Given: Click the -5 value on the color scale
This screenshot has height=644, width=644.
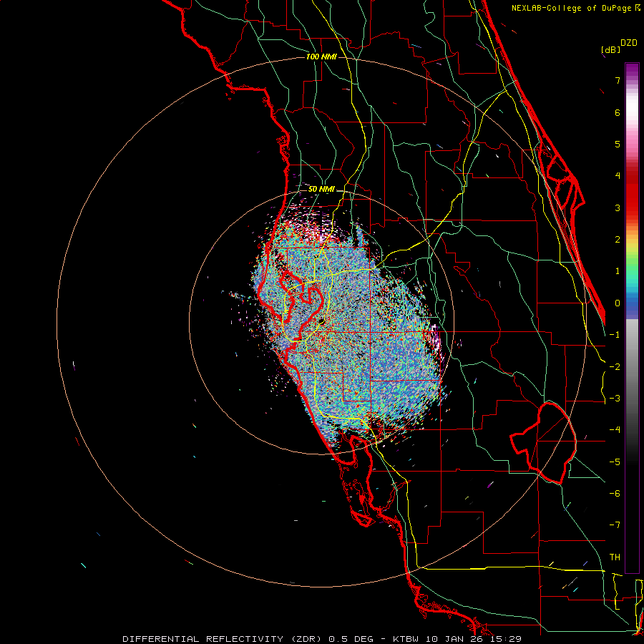Looking at the screenshot, I should [x=615, y=462].
